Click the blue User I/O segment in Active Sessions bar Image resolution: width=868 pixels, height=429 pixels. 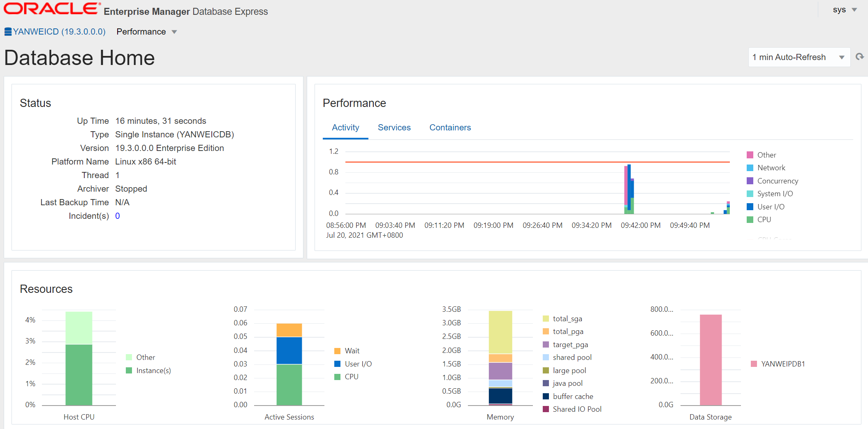289,351
